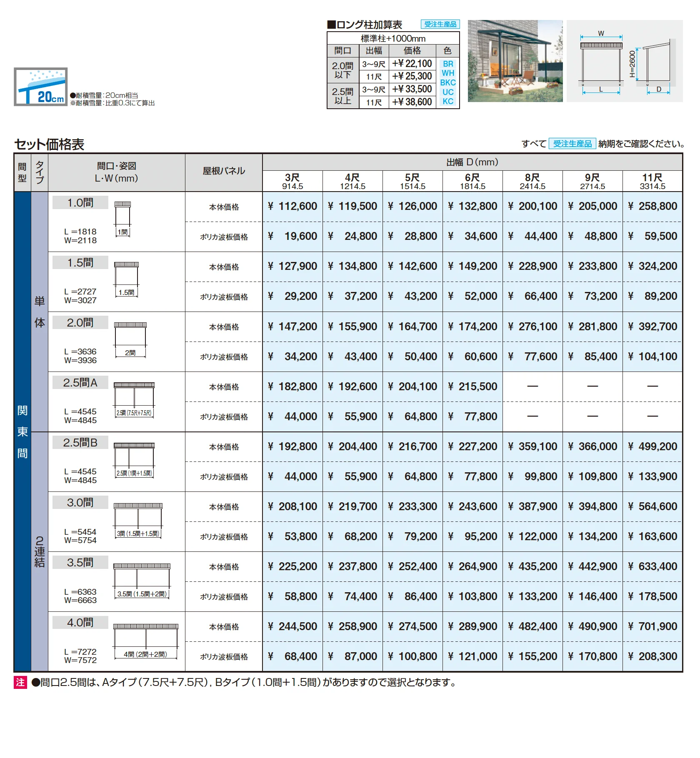Click the 8尺 2414.5 column header

(x=532, y=182)
